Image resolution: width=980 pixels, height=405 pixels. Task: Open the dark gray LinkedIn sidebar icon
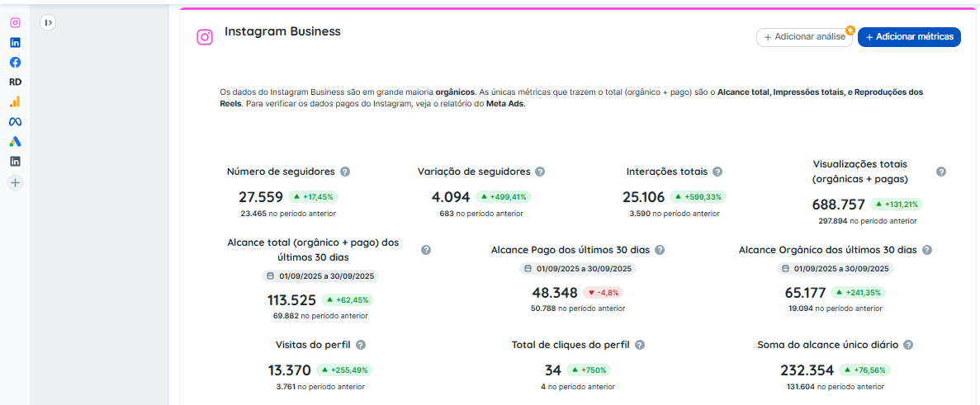(x=15, y=161)
